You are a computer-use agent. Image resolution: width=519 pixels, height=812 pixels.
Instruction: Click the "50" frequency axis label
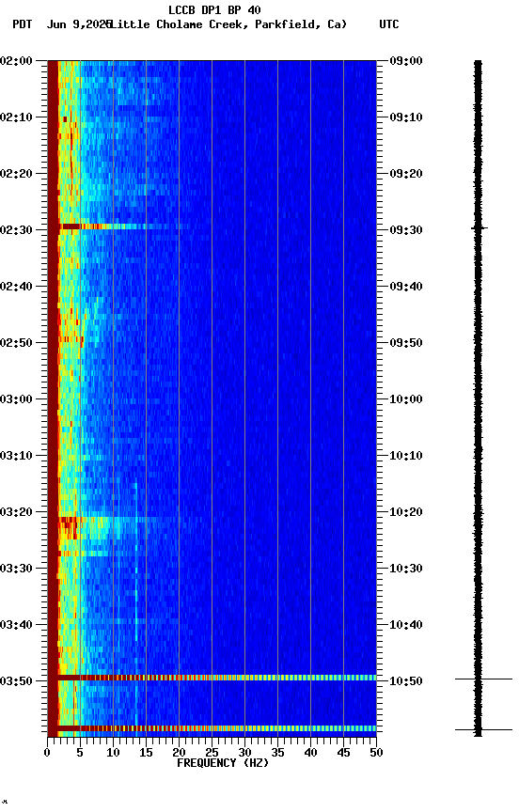376,753
